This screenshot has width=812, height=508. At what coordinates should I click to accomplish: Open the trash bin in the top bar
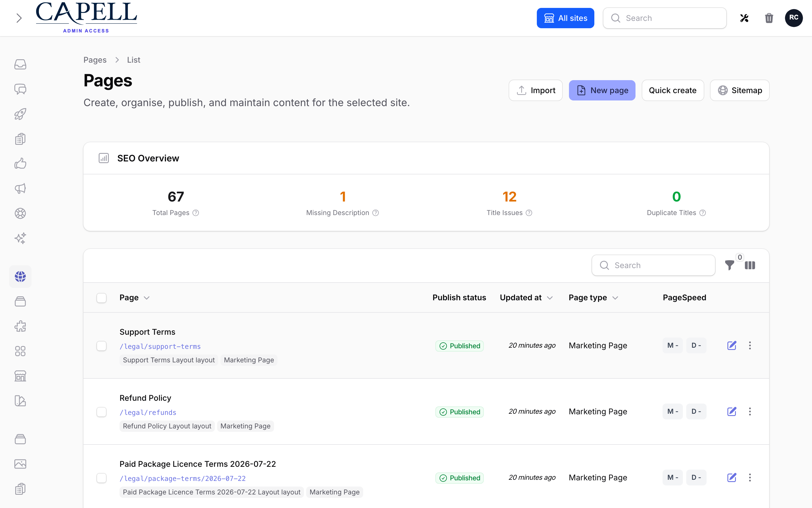pos(769,18)
